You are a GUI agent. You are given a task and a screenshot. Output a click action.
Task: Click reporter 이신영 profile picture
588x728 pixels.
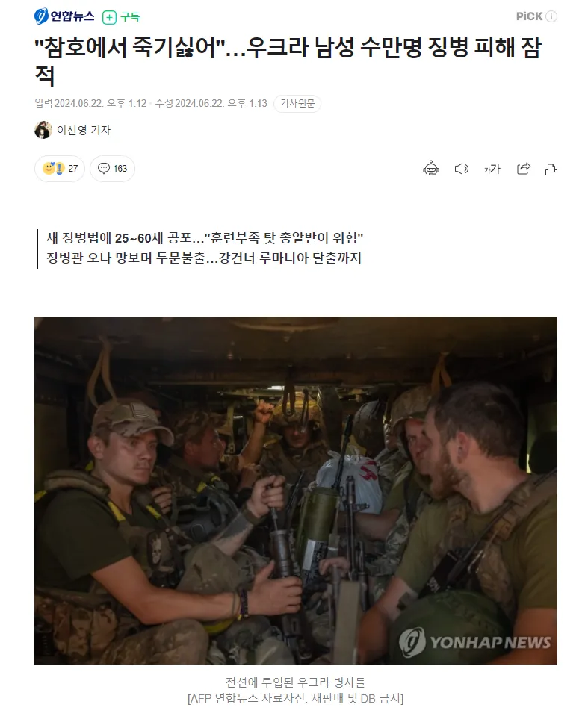pyautogui.click(x=43, y=130)
